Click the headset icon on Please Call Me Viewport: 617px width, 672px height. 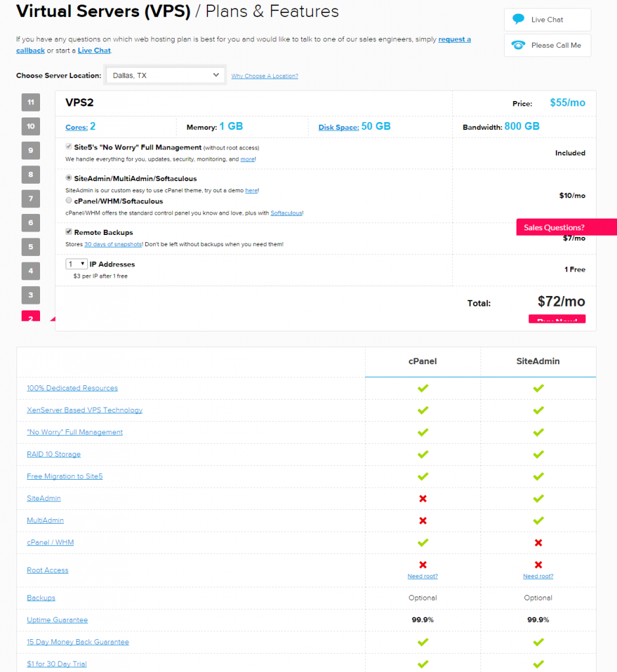(x=518, y=45)
